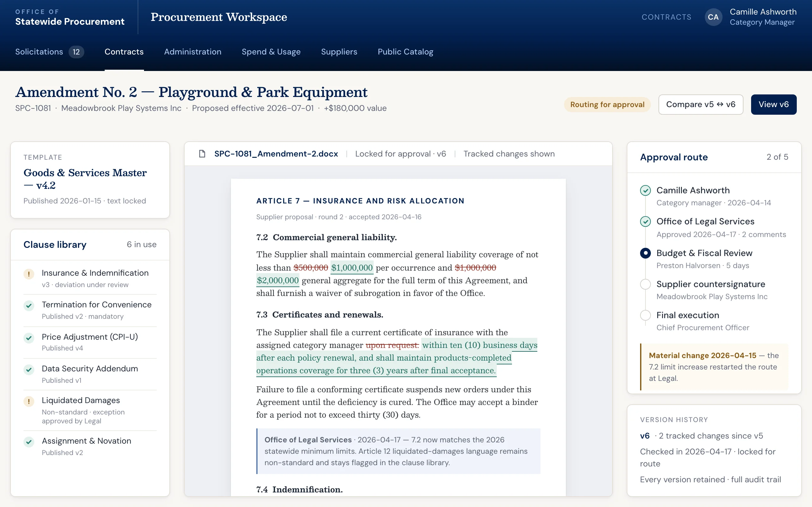This screenshot has height=507, width=812.
Task: Click the warning icon beside Liquidated Damages
Action: [x=29, y=401]
